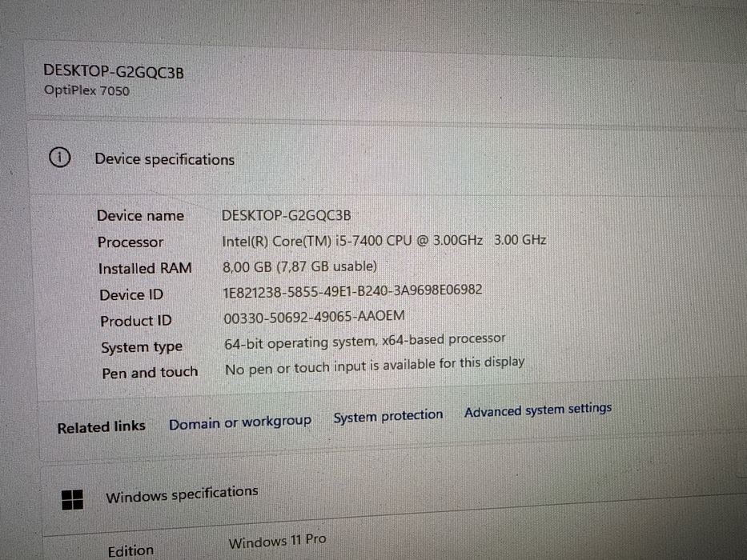Select the Related links label
The width and height of the screenshot is (747, 560).
(102, 426)
